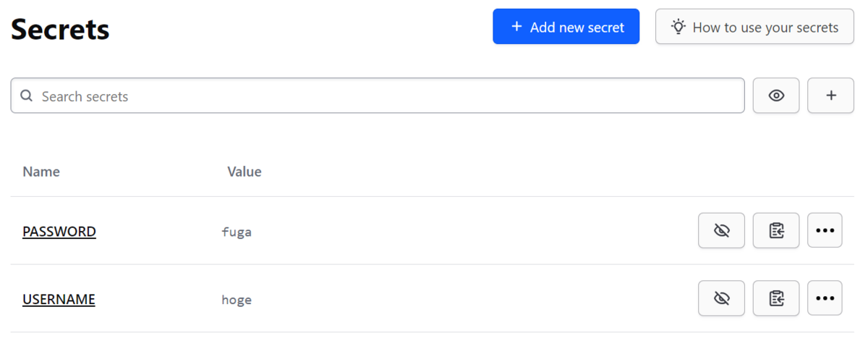Open more options for PASSWORD secret
868x341 pixels.
click(825, 230)
